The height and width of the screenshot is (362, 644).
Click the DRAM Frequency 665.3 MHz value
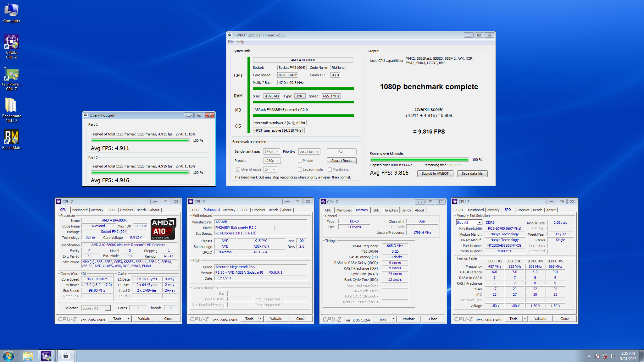tap(395, 246)
